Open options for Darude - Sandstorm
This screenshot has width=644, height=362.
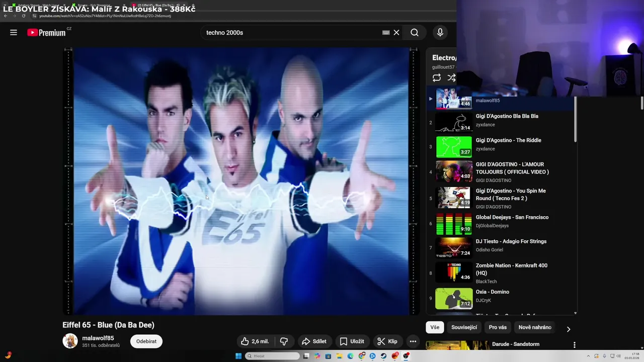point(574,345)
